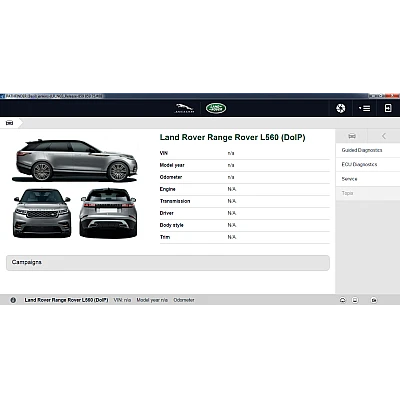Click the rear view vehicle image
Screen dimensions: 400x400
(108, 213)
